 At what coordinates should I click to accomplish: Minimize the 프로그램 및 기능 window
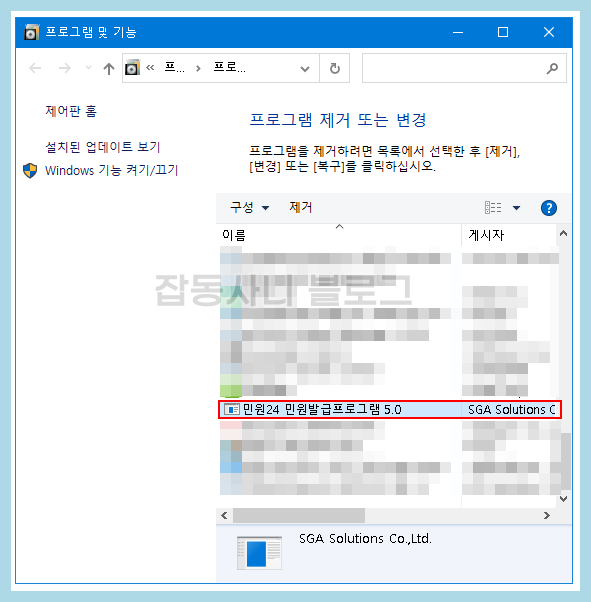458,32
